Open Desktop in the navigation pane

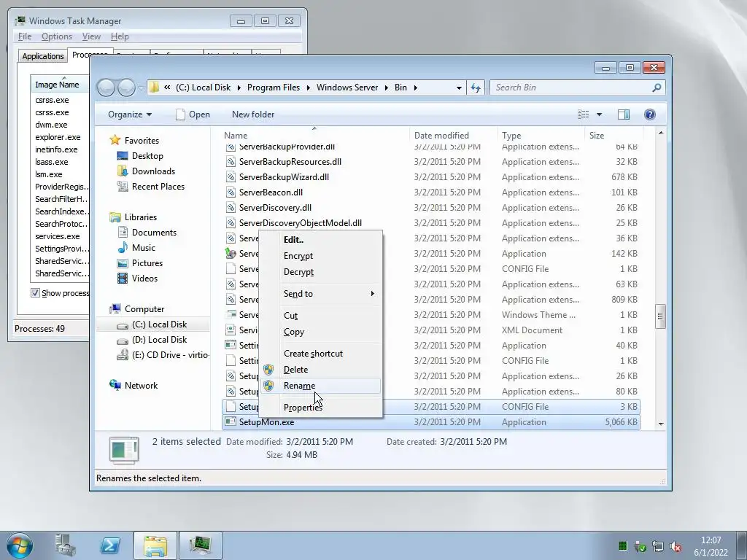pos(147,156)
